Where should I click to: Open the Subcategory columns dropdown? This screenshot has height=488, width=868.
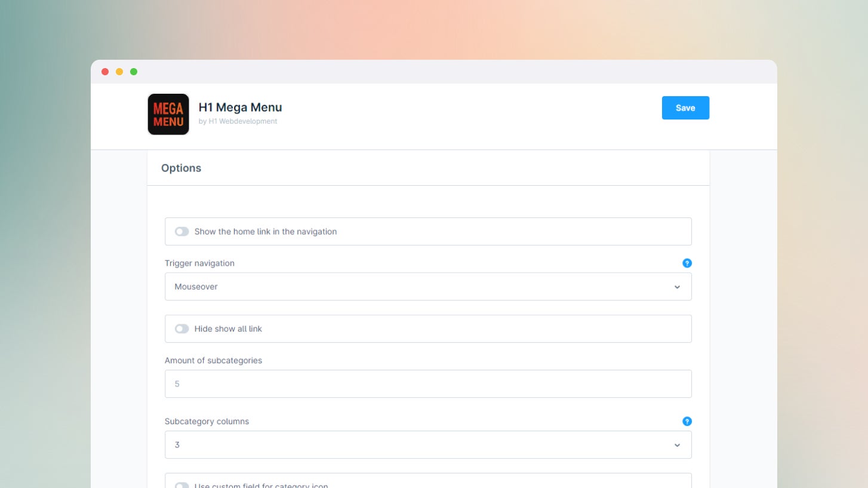[428, 445]
